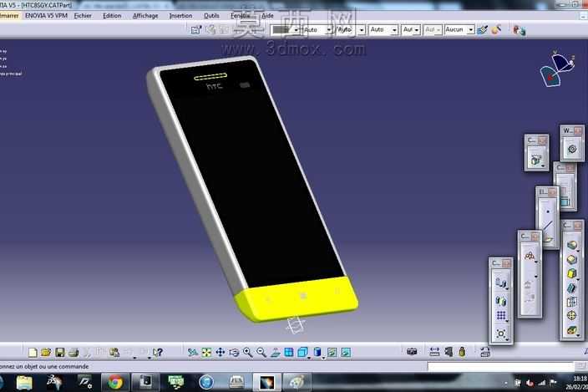The width and height of the screenshot is (588, 392).
Task: Click the Shell icon in dress-up toolbar
Action: (571, 288)
